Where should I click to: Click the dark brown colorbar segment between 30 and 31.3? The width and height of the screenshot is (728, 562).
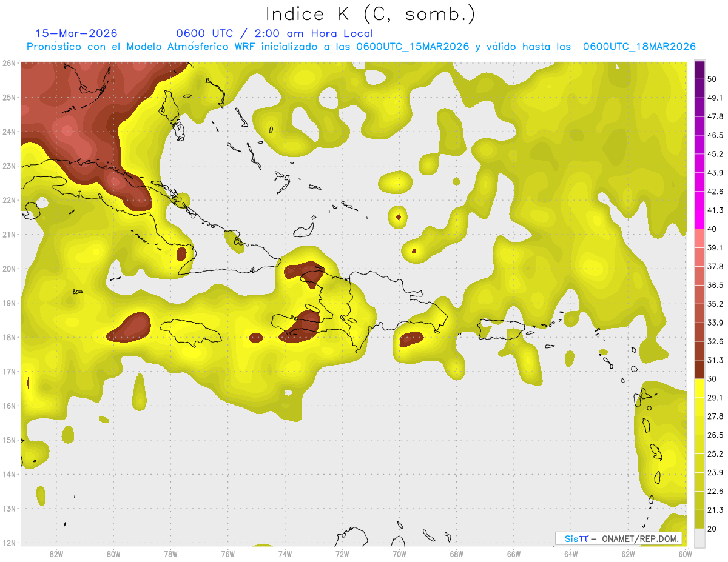(699, 369)
